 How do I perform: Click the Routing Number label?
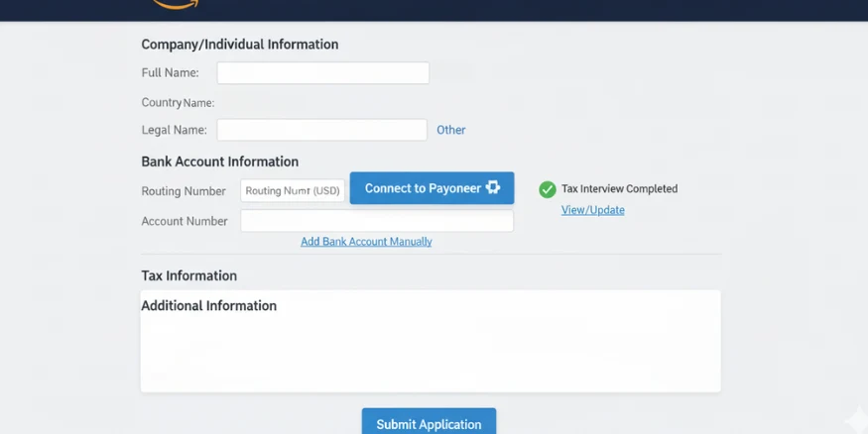(184, 191)
